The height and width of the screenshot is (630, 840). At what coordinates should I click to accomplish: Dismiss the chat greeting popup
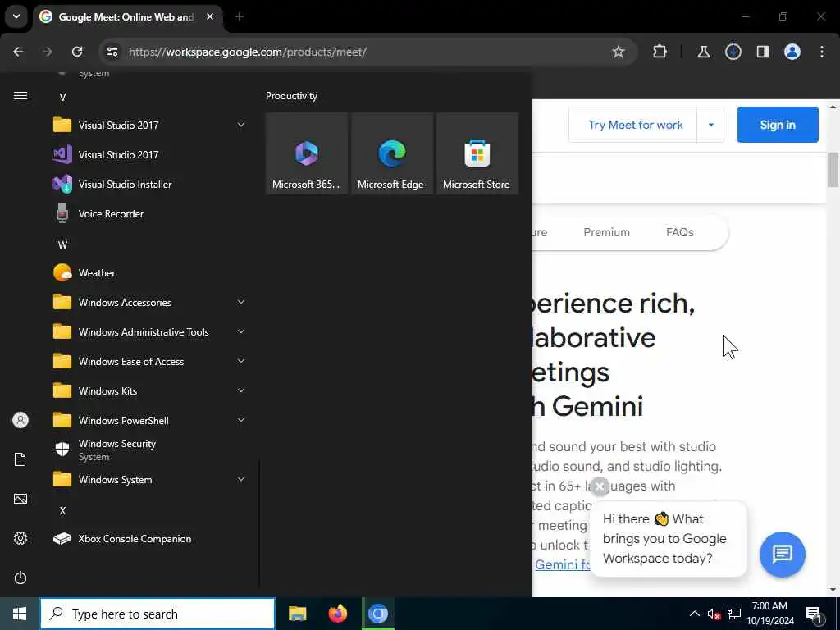tap(600, 486)
